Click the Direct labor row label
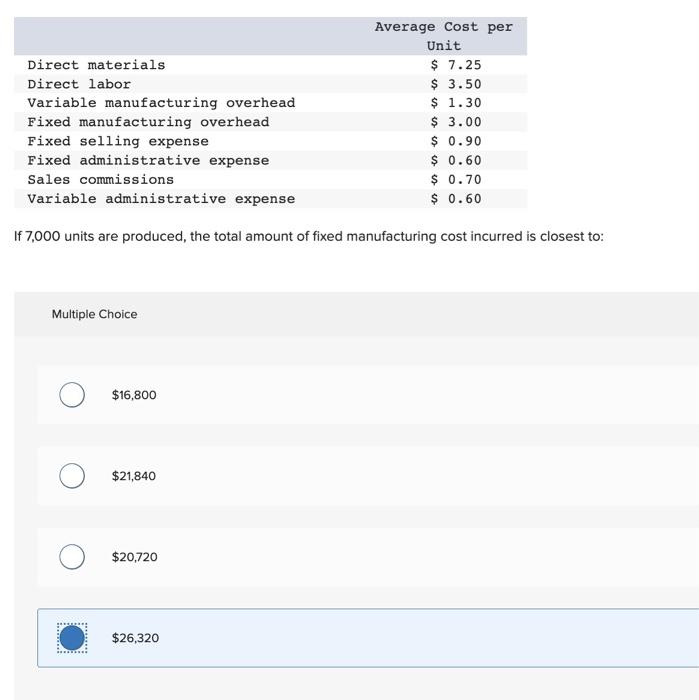 pyautogui.click(x=79, y=84)
